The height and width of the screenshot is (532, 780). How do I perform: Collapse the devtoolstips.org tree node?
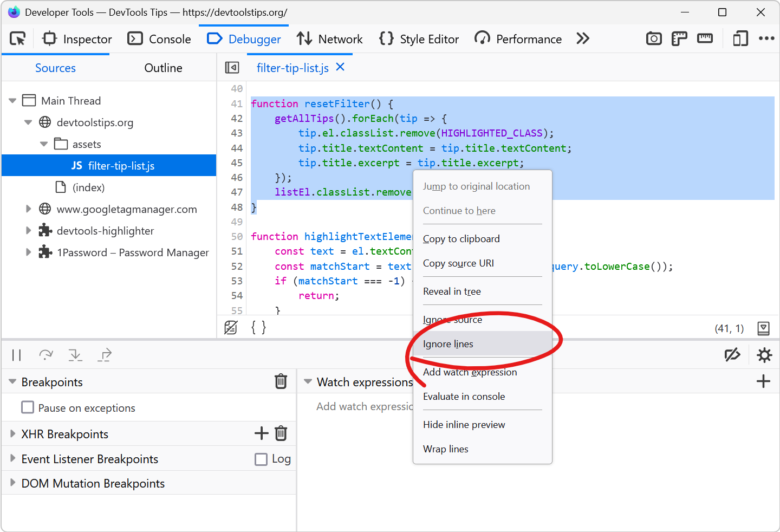point(28,122)
